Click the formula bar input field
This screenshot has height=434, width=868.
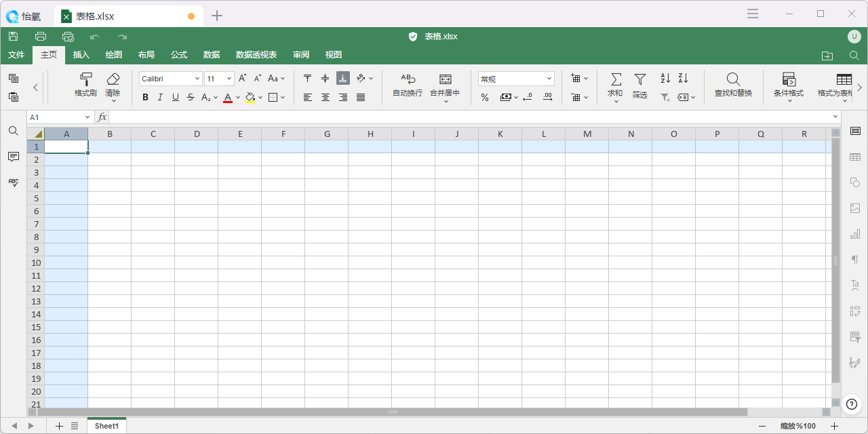click(x=471, y=117)
